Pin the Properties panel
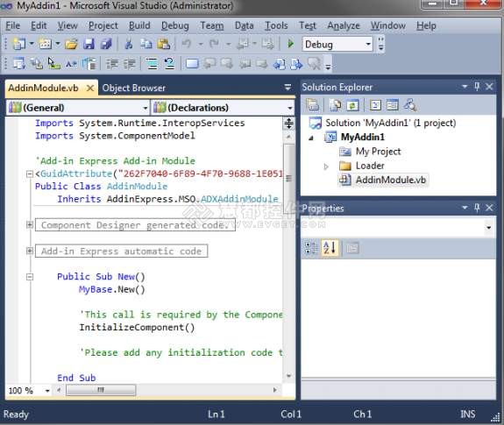504x425 pixels. click(x=477, y=208)
